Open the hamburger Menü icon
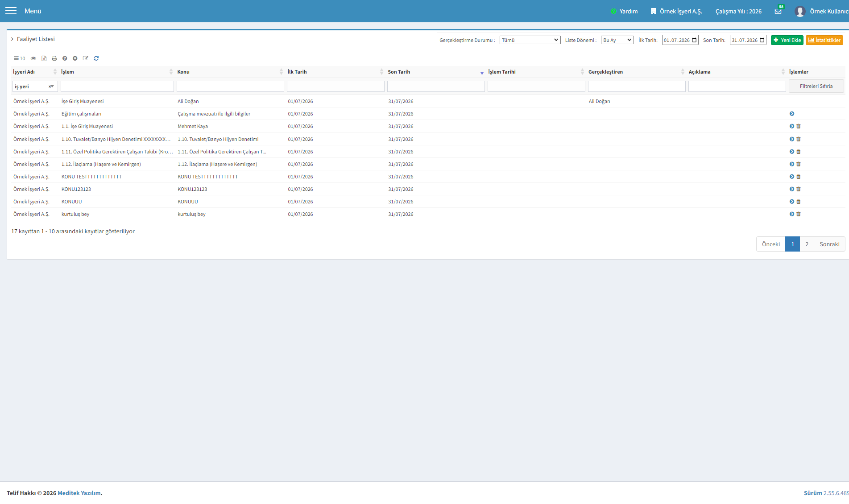849x504 pixels. coord(11,11)
